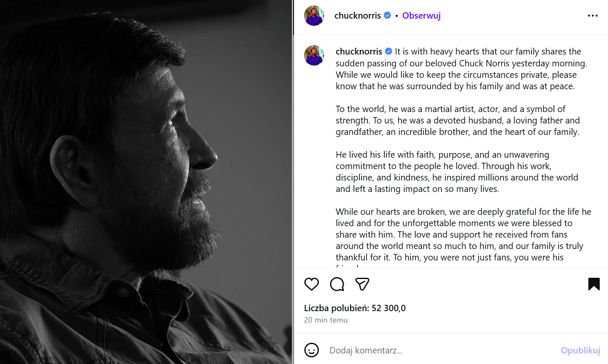The height and width of the screenshot is (364, 608).
Task: Click Obserwuj to follow the account
Action: [421, 16]
